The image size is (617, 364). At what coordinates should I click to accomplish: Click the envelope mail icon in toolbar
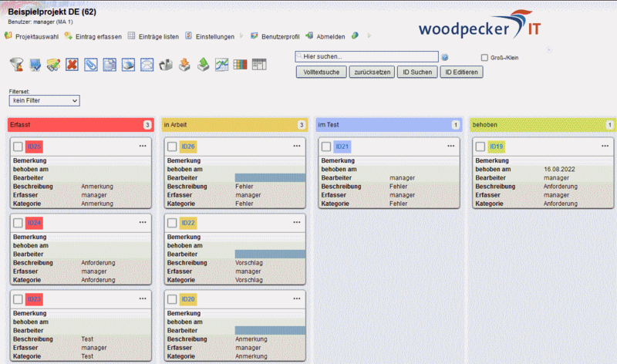[x=147, y=65]
